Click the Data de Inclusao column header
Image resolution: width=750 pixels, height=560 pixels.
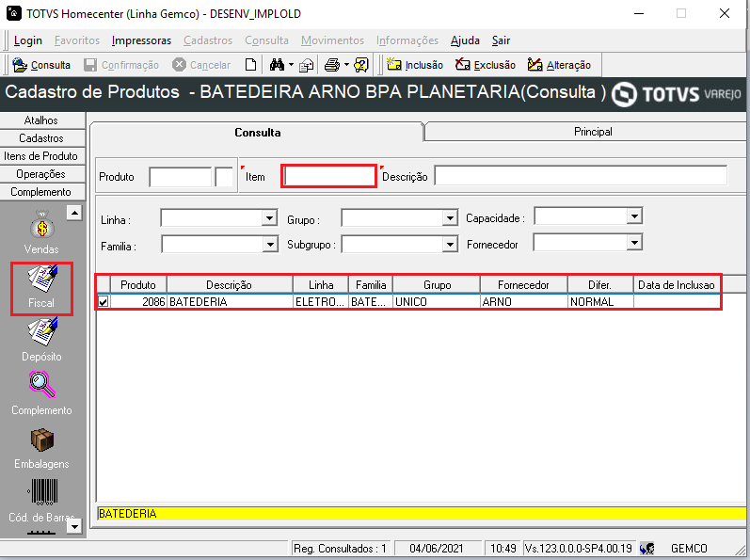coord(677,285)
